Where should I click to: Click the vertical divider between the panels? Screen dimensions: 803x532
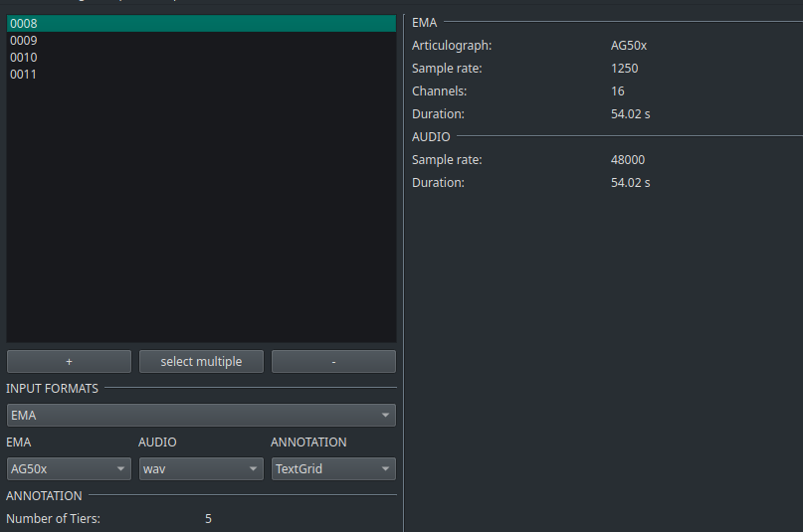pos(403,268)
